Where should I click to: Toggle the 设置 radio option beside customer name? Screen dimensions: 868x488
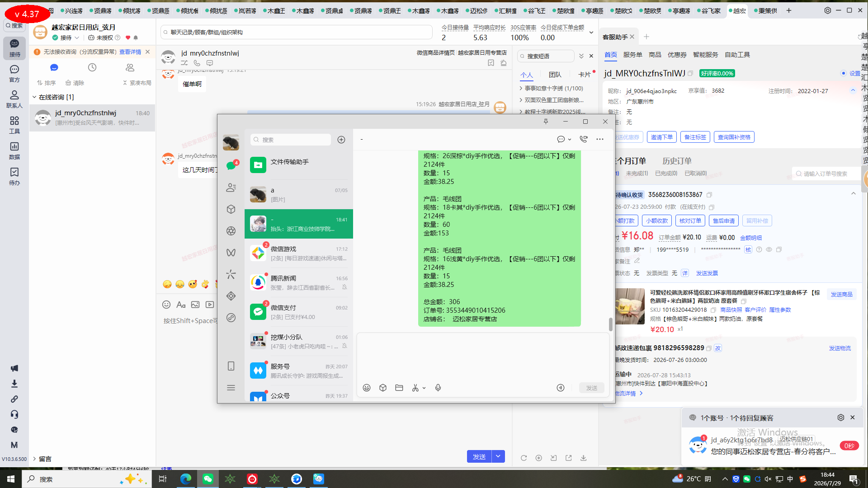[843, 73]
